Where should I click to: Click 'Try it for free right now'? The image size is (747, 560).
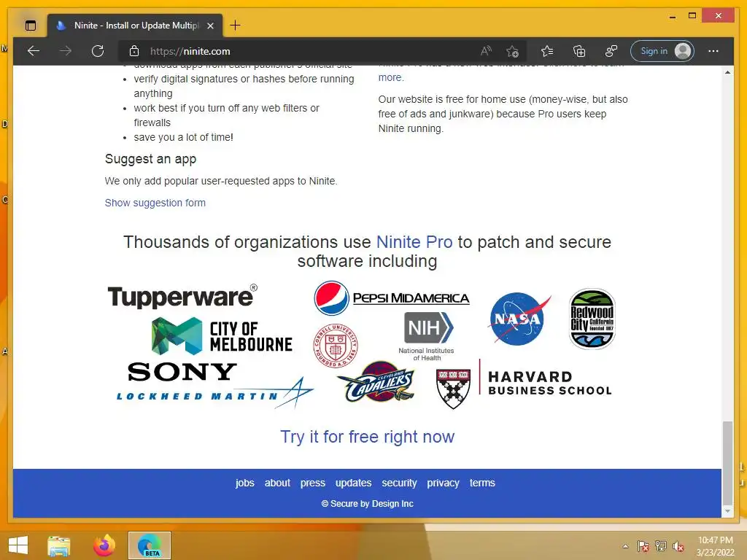point(368,437)
